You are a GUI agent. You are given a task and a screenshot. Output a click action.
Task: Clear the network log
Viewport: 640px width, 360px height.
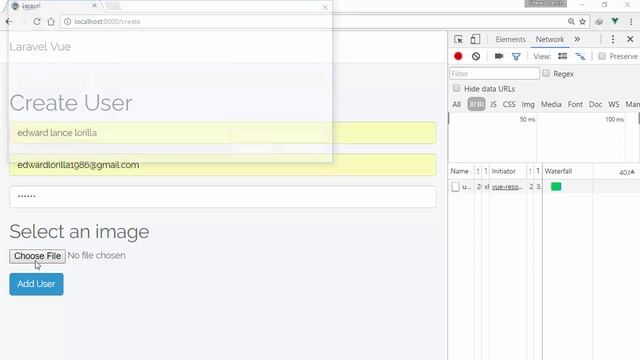point(476,56)
